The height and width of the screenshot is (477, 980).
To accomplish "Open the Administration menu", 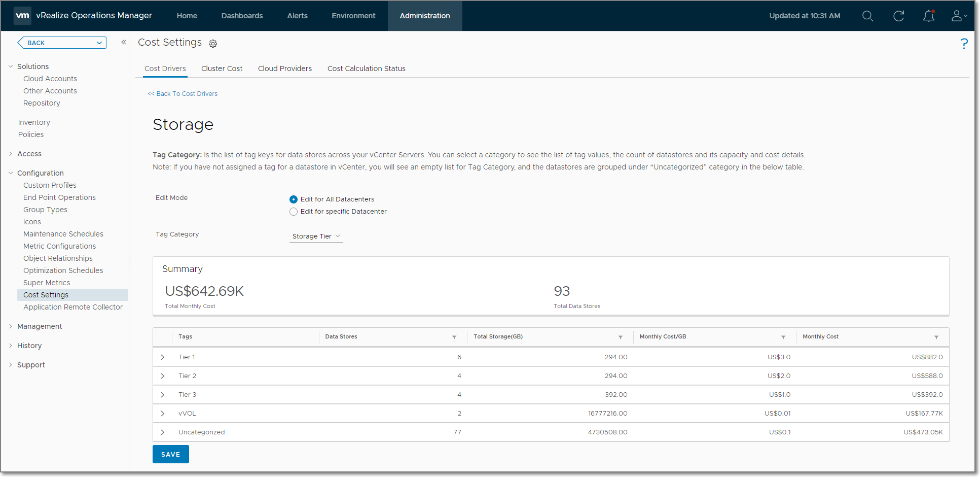I will (425, 16).
